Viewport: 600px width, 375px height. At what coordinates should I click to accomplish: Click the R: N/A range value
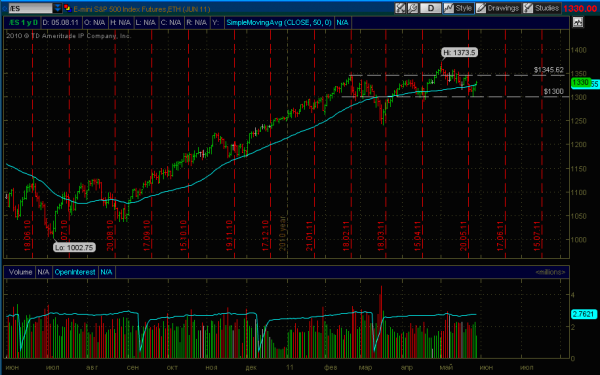point(196,23)
